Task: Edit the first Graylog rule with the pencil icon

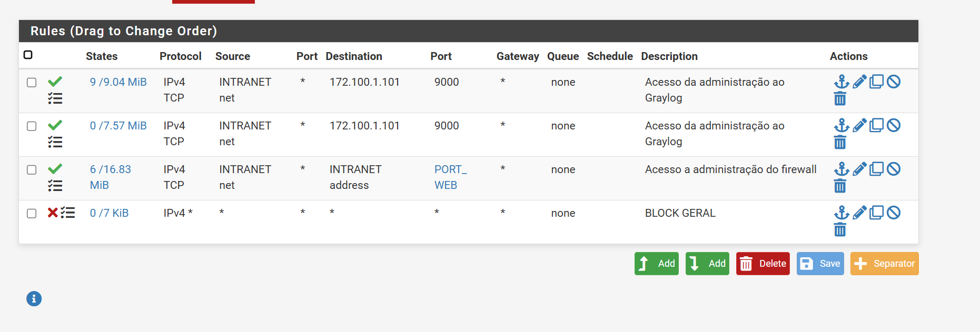Action: [x=859, y=82]
